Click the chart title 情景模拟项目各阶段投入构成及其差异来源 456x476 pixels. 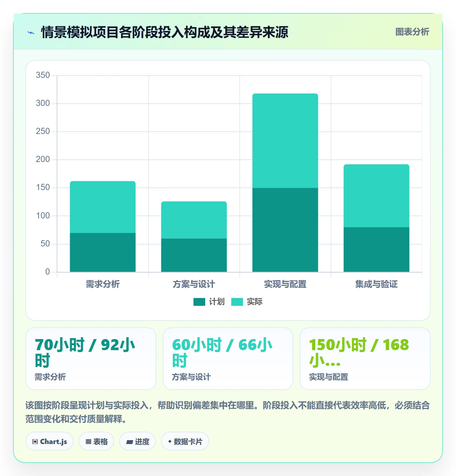164,32
